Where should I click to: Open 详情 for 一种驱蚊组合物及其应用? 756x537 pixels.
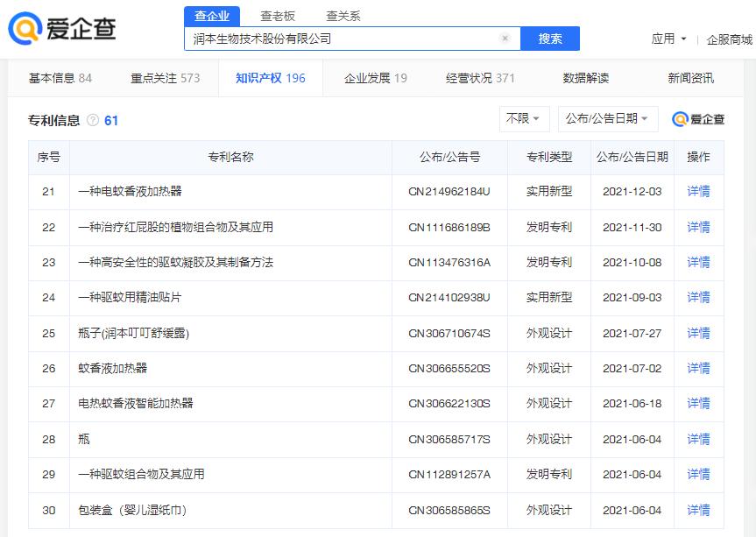tap(698, 474)
